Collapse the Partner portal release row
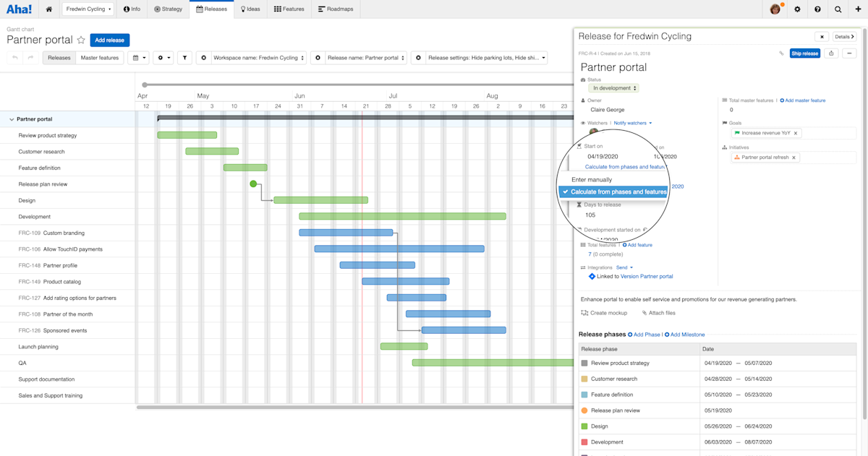The width and height of the screenshot is (868, 456). (12, 119)
